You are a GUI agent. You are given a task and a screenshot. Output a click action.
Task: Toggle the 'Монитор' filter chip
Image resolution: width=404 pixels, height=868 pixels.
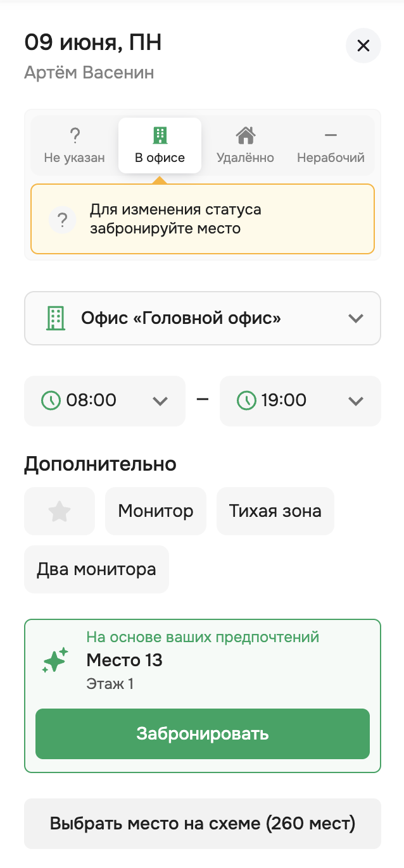point(156,511)
